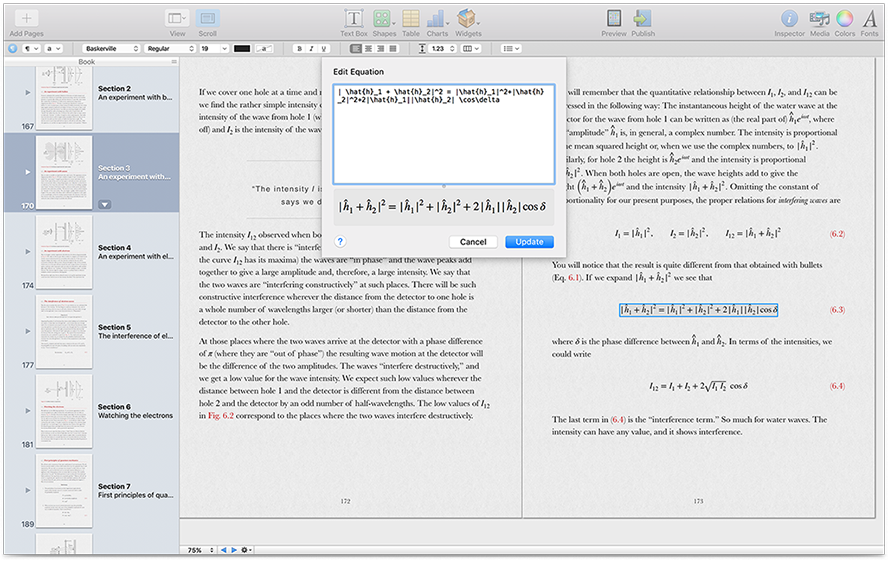Viewport: 888px width, 562px height.
Task: Click the help question mark button
Action: 341,241
